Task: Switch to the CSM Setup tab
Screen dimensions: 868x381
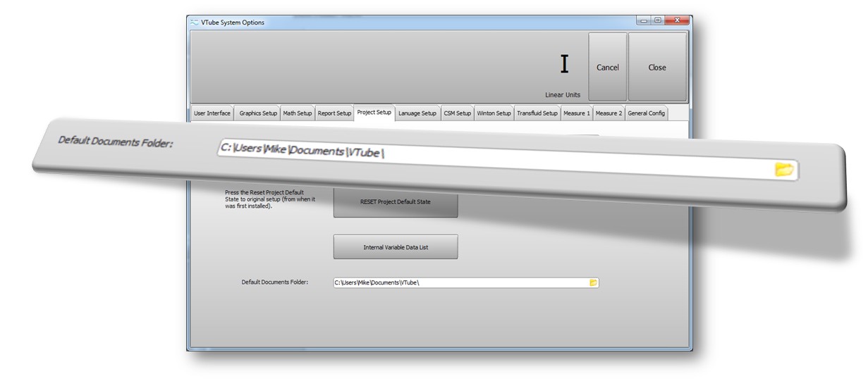Action: pos(457,113)
